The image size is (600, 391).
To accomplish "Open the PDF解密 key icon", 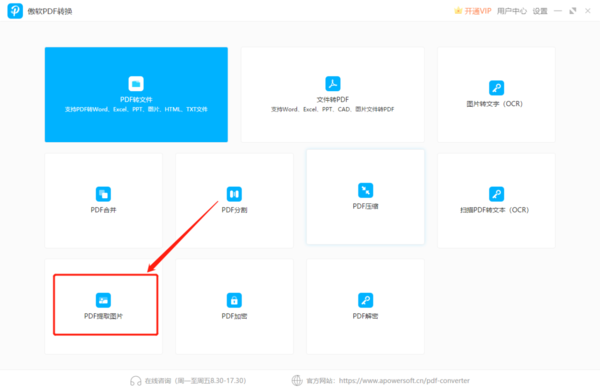I will tap(365, 300).
